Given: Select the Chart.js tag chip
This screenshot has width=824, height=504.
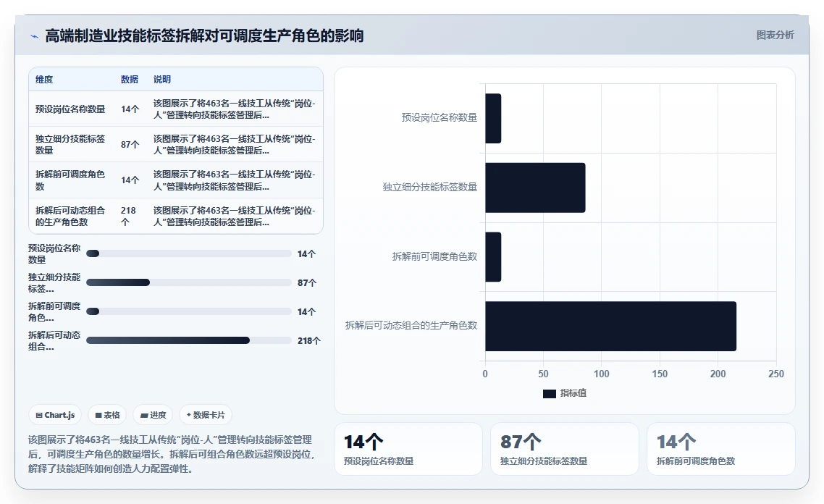Looking at the screenshot, I should tap(55, 415).
